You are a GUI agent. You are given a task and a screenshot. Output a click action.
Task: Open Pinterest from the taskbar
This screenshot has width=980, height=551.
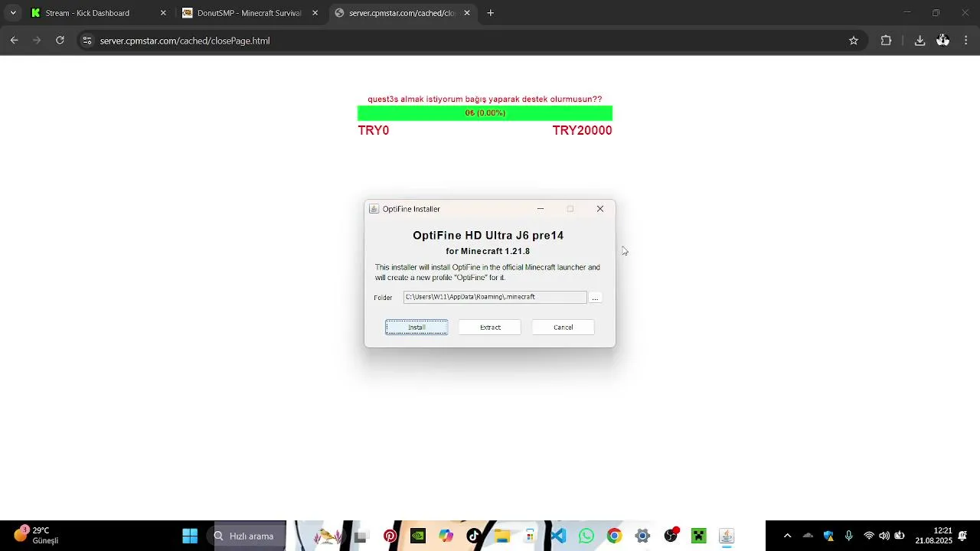(390, 536)
